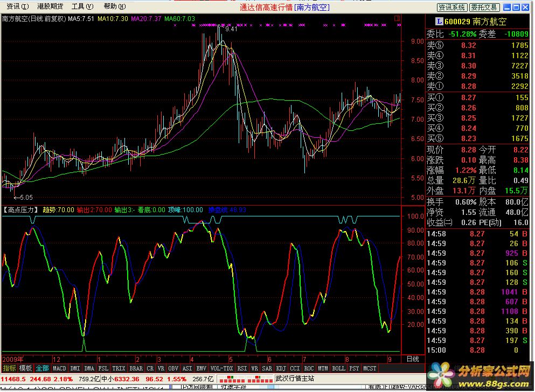Open the 港股期货 menu

click(x=50, y=6)
